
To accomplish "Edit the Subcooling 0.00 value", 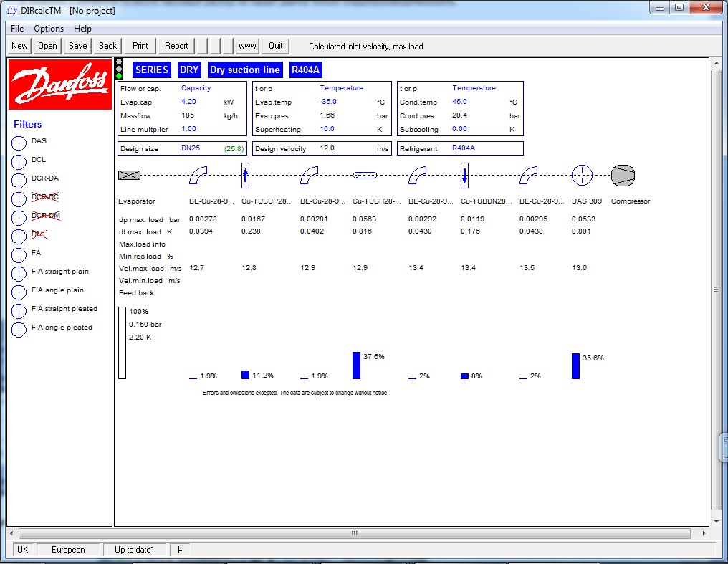I will [x=459, y=128].
